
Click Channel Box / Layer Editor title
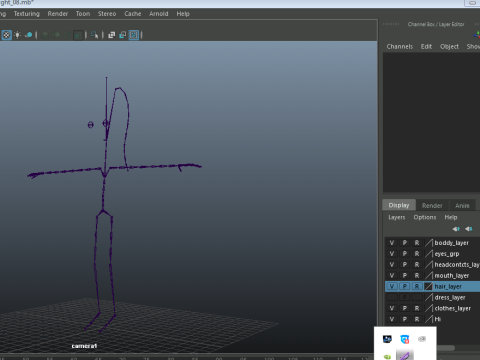coord(436,24)
